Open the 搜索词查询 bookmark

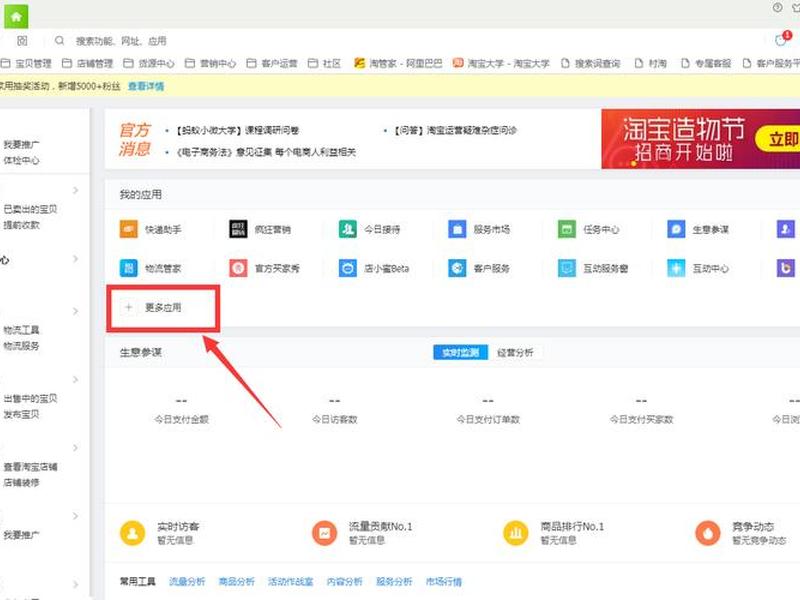pyautogui.click(x=591, y=63)
